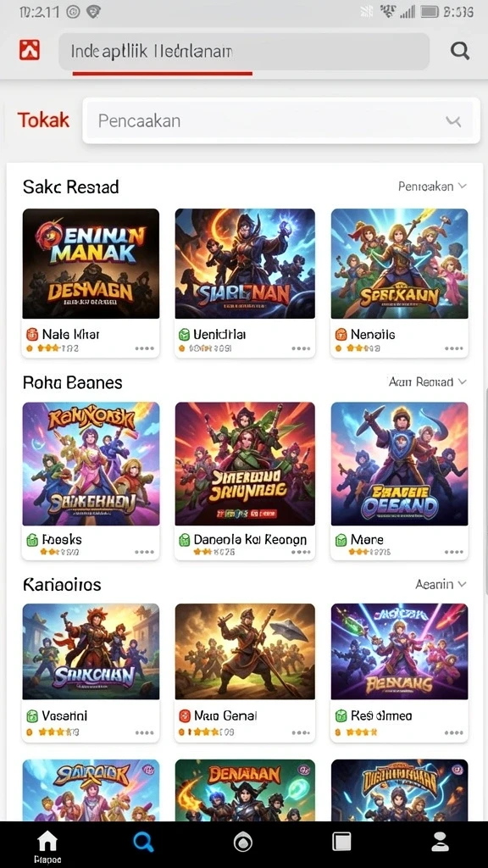
Task: Click the magnifier icon in top bar
Action: point(460,51)
